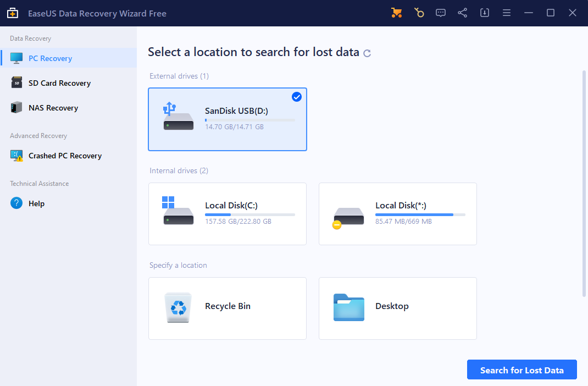This screenshot has height=386, width=588.
Task: Close the EaseUS window
Action: [x=572, y=13]
